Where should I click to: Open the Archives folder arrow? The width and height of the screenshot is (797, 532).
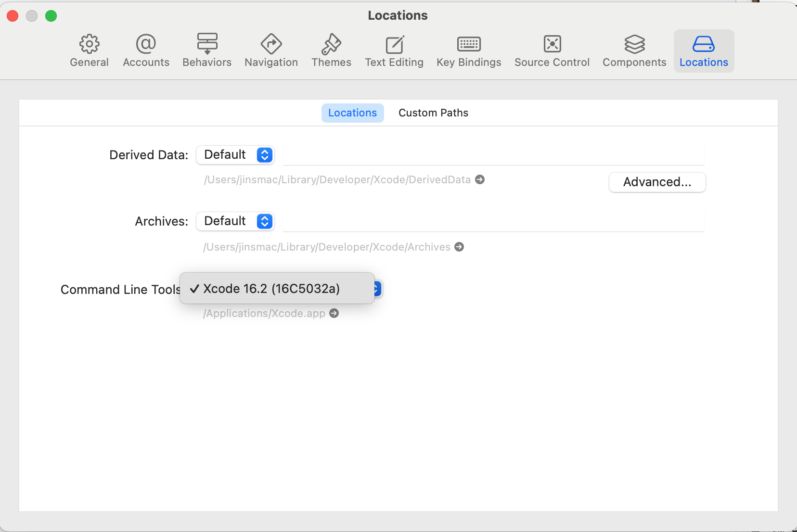pyautogui.click(x=459, y=247)
